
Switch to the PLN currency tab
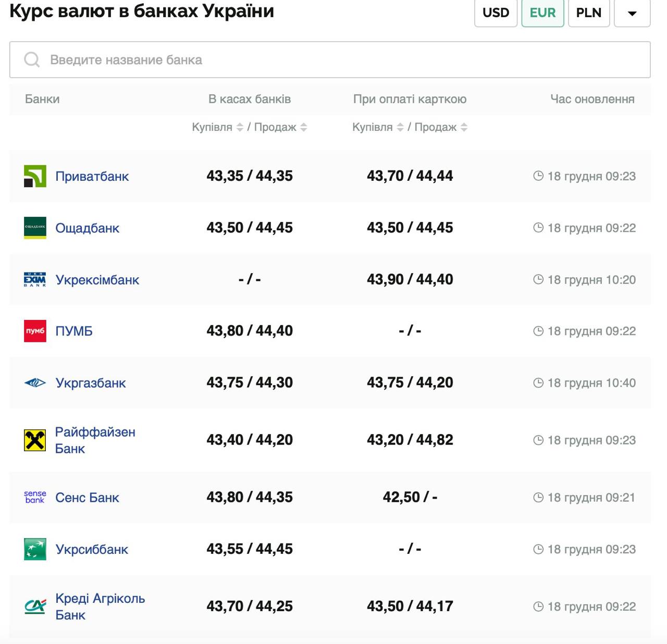[589, 13]
